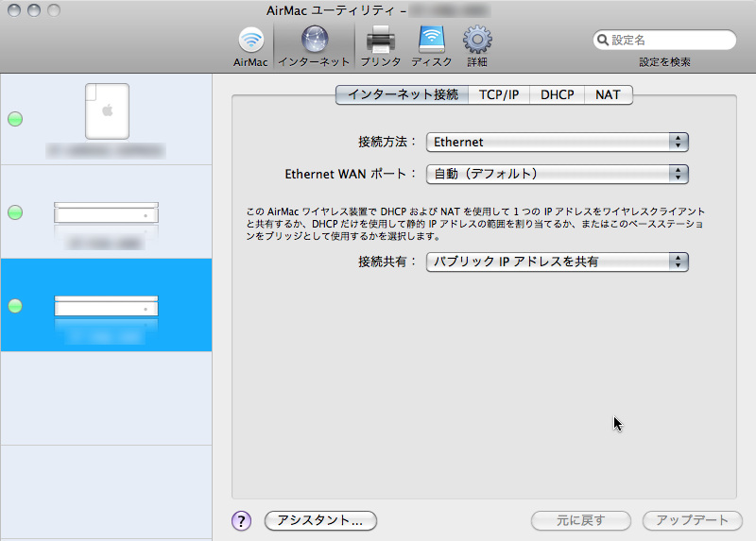Open the 接続方法 Ethernet dropdown
This screenshot has height=541, width=756.
pyautogui.click(x=558, y=142)
